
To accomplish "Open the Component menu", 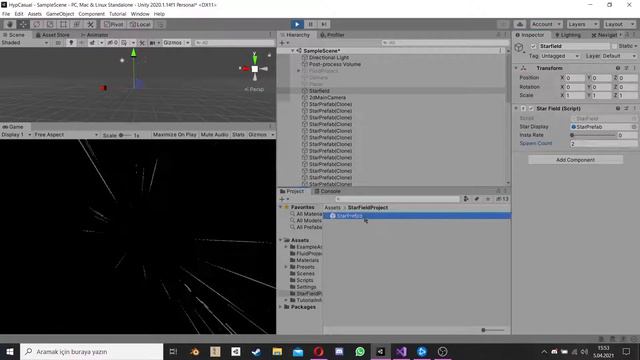I will [91, 14].
